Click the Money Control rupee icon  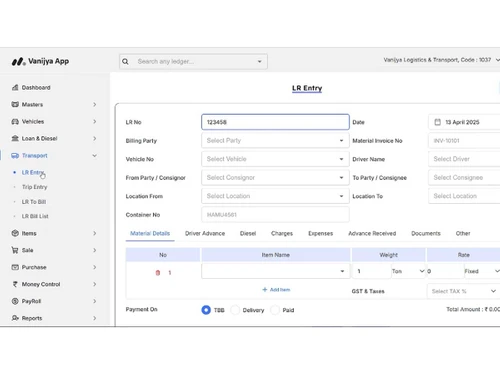(15, 284)
